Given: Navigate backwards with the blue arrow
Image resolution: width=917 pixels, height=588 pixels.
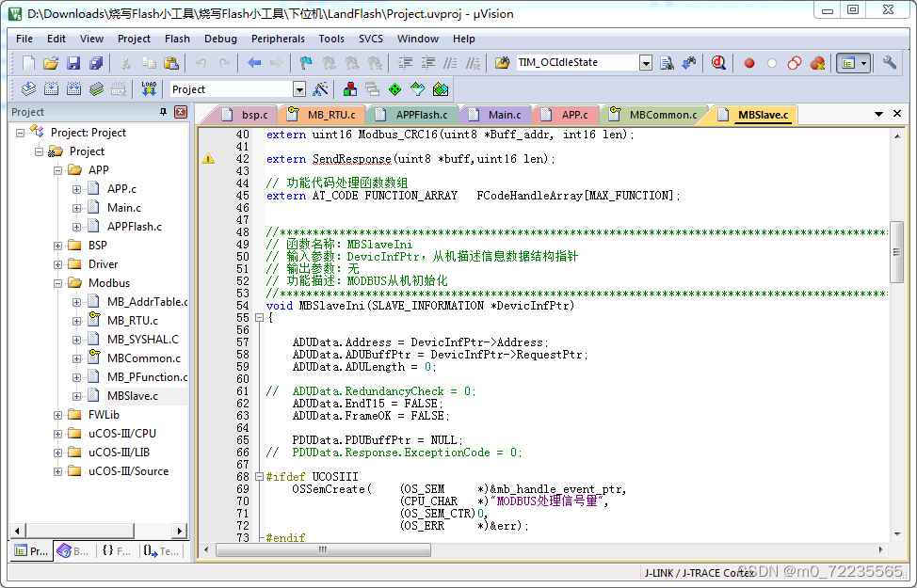Looking at the screenshot, I should click(254, 62).
